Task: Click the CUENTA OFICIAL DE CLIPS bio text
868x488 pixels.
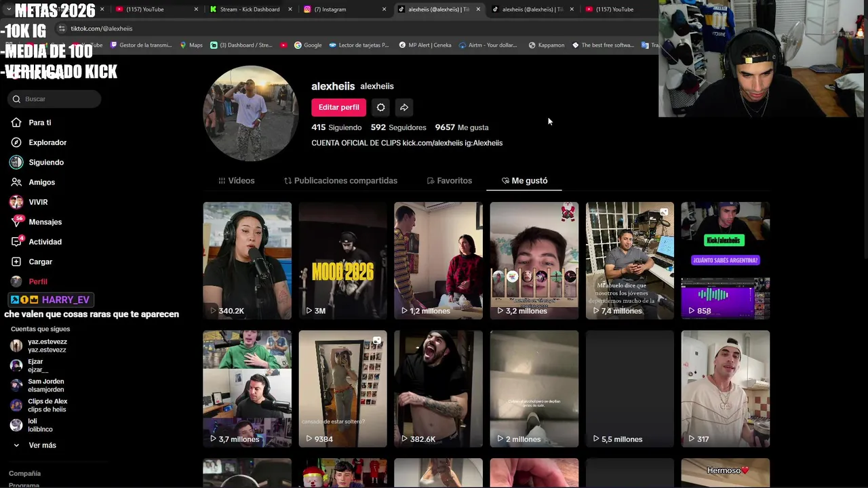Action: click(407, 143)
